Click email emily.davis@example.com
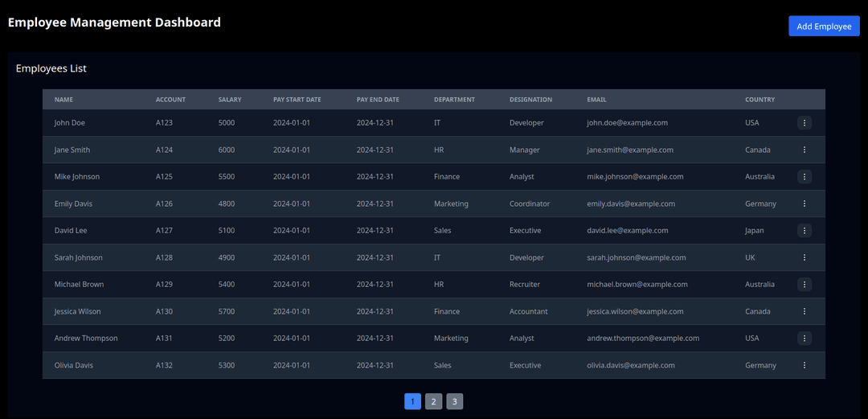This screenshot has width=868, height=419. [x=631, y=203]
